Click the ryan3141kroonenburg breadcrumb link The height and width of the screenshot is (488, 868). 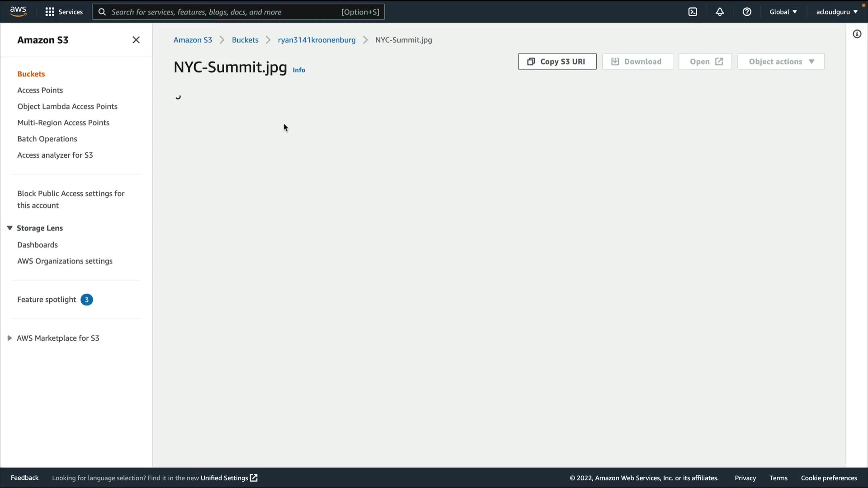(x=316, y=40)
